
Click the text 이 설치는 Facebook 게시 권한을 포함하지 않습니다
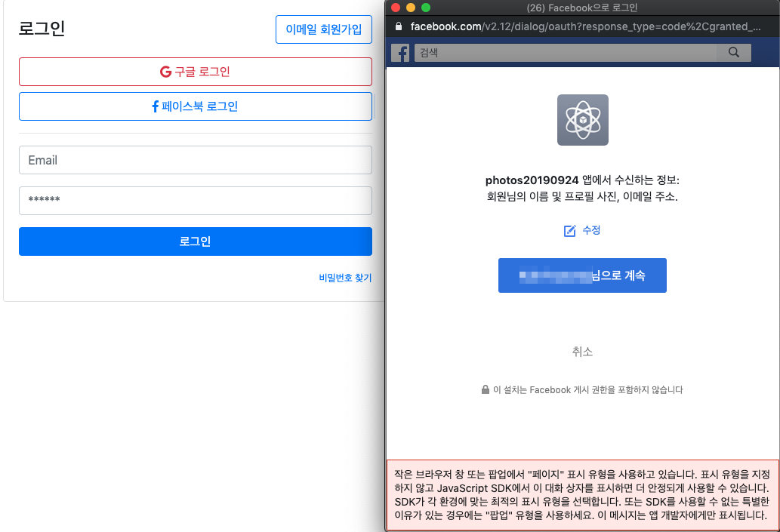pyautogui.click(x=588, y=390)
